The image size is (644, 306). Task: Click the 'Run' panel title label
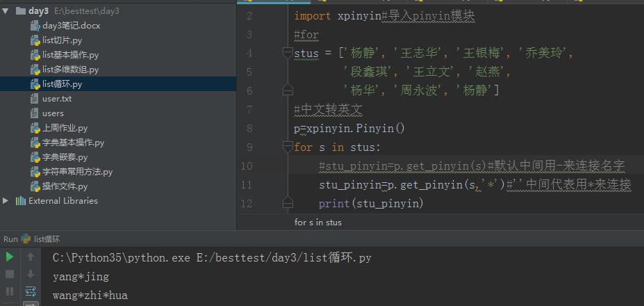pos(10,239)
